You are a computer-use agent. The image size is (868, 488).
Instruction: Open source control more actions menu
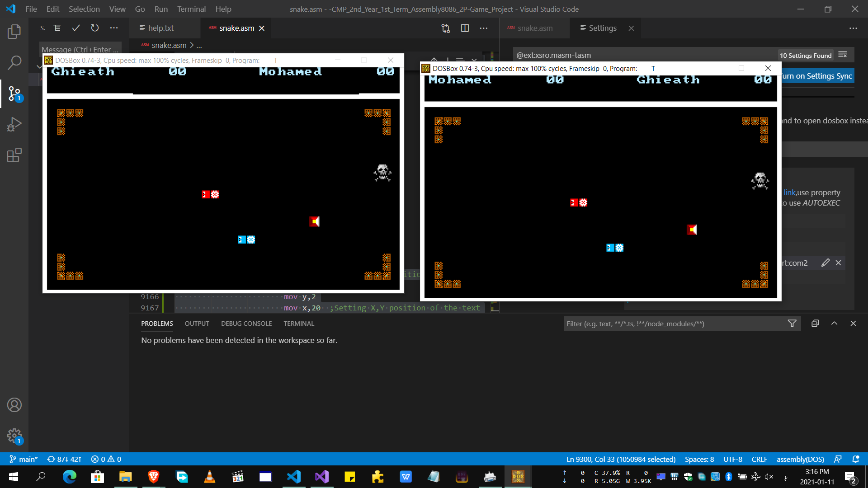coord(114,28)
